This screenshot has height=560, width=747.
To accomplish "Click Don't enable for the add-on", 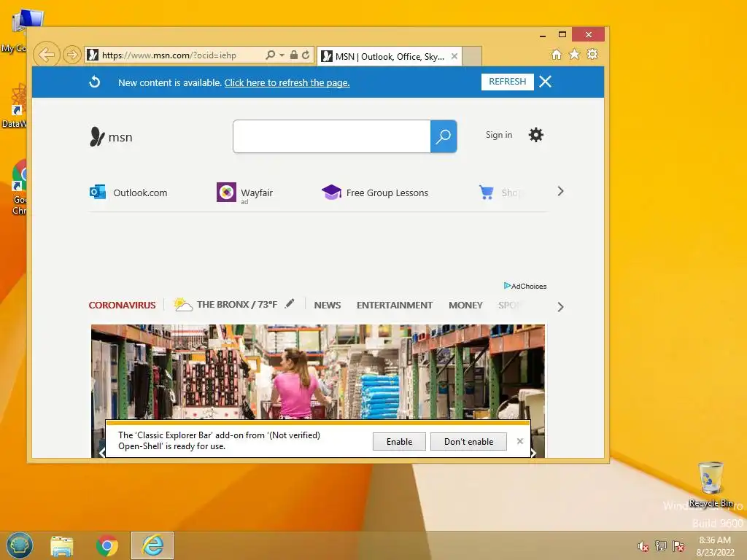I will point(469,441).
